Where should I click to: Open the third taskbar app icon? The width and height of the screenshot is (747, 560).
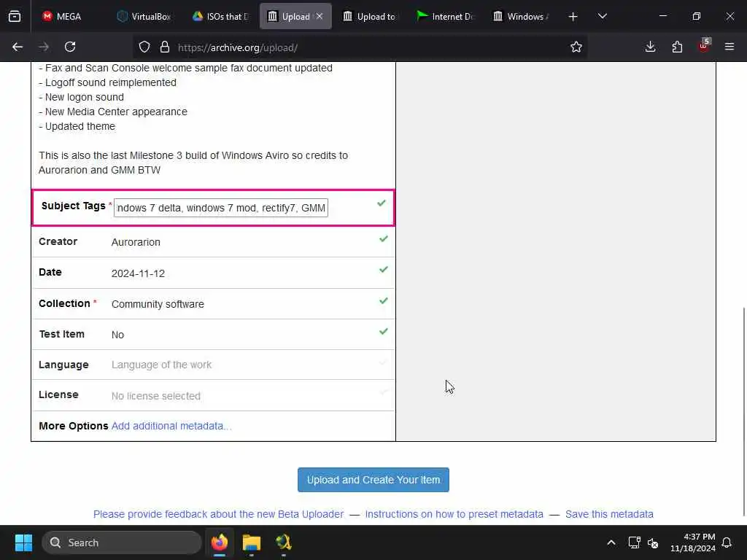(x=284, y=542)
